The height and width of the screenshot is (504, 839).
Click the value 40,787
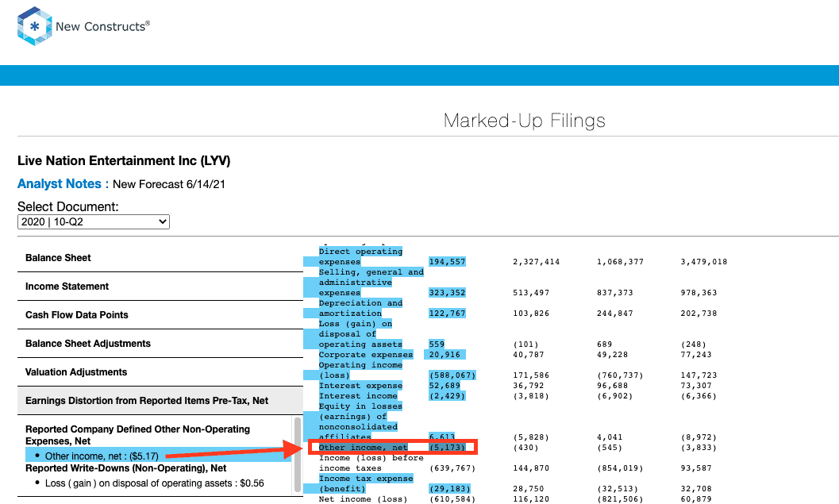coord(528,355)
